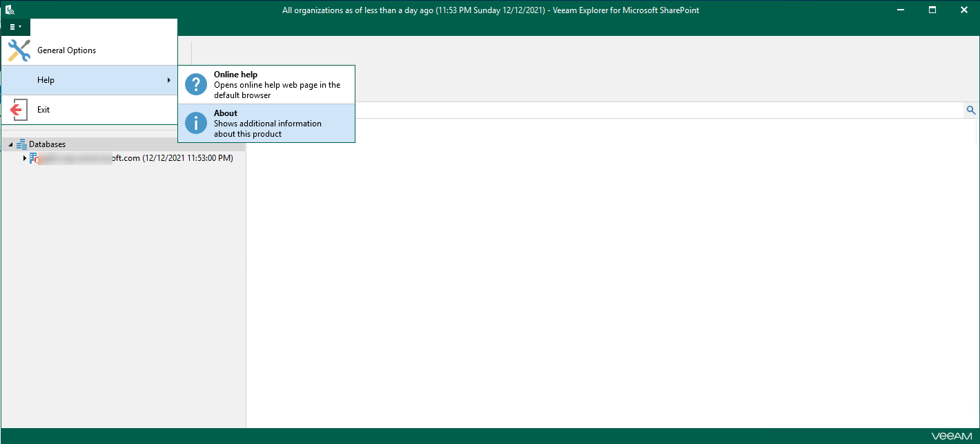The height and width of the screenshot is (444, 980).
Task: Select the Help menu item
Action: coord(46,80)
